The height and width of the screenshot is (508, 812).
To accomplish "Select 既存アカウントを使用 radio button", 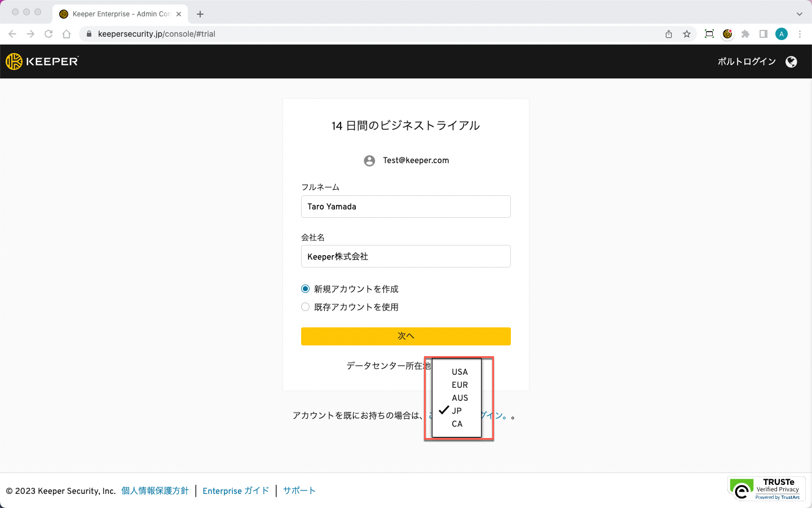I will 306,307.
